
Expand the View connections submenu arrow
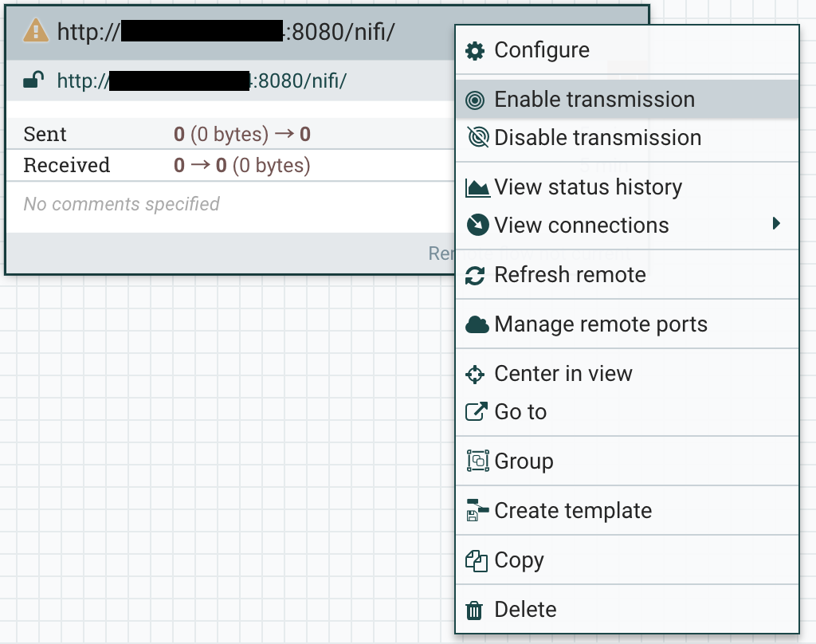pyautogui.click(x=776, y=223)
